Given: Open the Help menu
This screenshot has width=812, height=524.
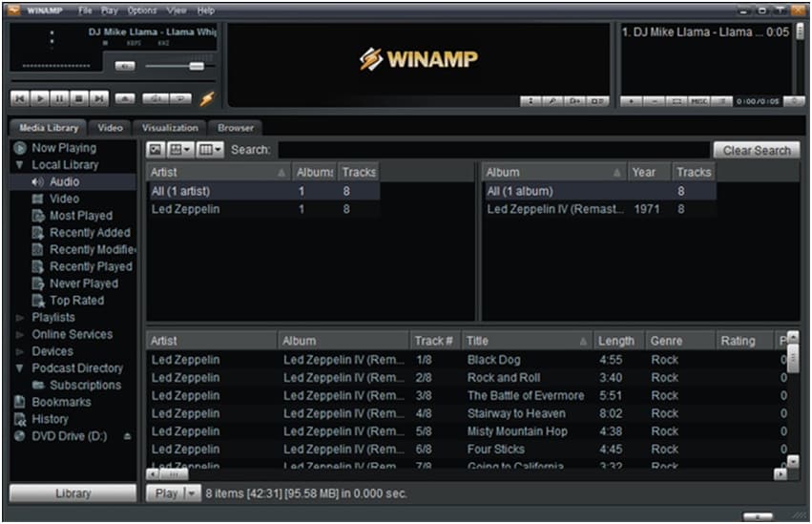Looking at the screenshot, I should pos(205,10).
